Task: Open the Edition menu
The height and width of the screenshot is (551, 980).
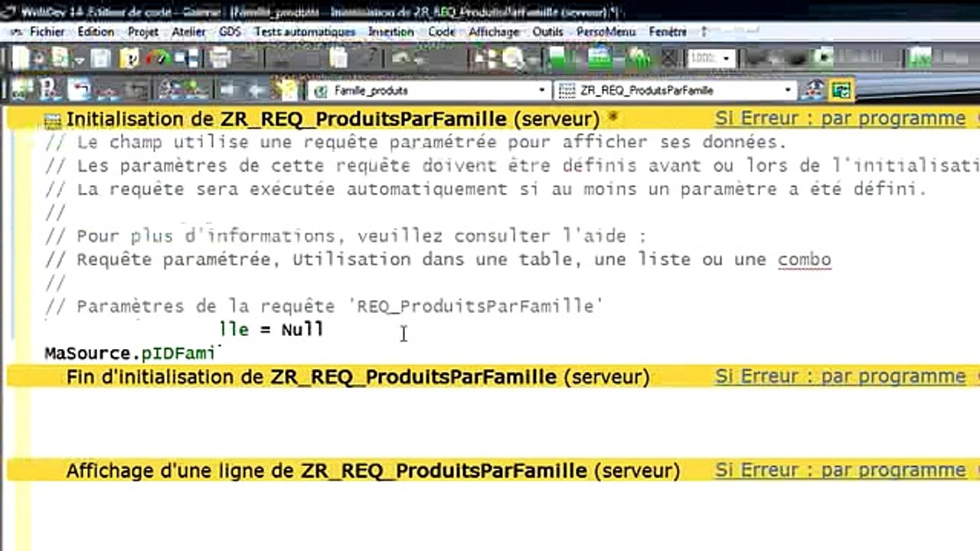Action: pyautogui.click(x=96, y=32)
